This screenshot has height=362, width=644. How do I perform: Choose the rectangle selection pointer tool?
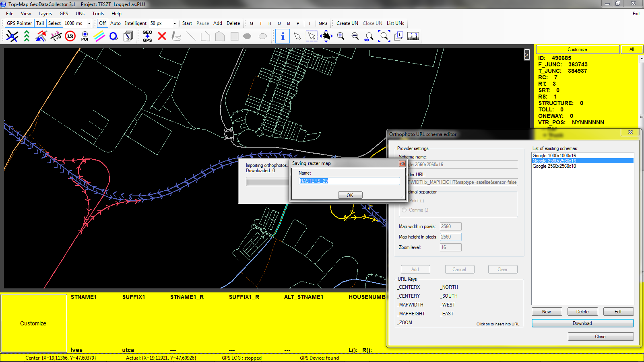(x=312, y=36)
